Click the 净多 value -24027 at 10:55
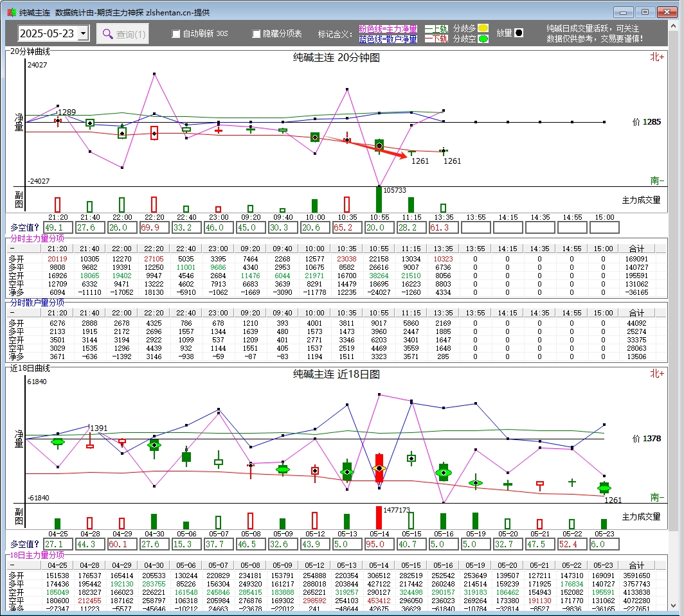Viewport: 684px width, 616px height. 379,292
